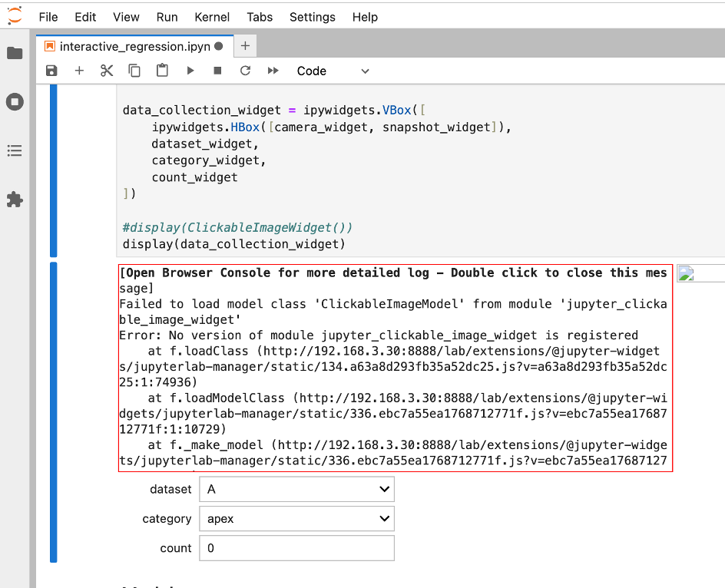
Task: Click the broken image placeholder icon
Action: coord(686,274)
